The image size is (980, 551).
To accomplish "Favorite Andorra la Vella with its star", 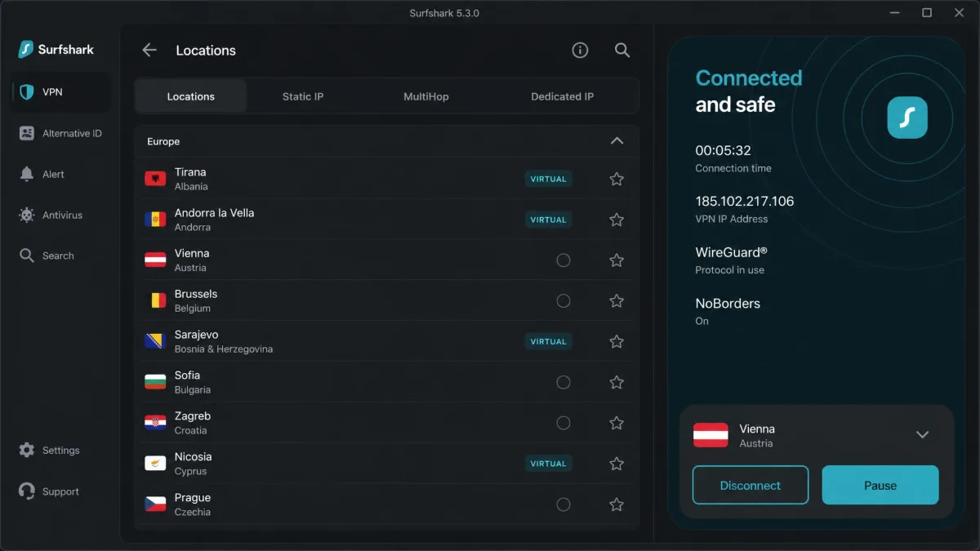I will pyautogui.click(x=617, y=220).
